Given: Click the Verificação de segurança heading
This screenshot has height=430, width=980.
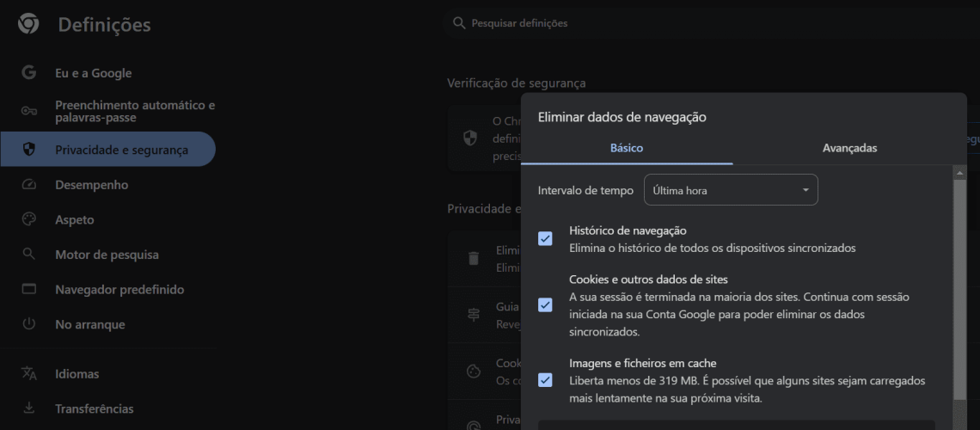Looking at the screenshot, I should 517,83.
